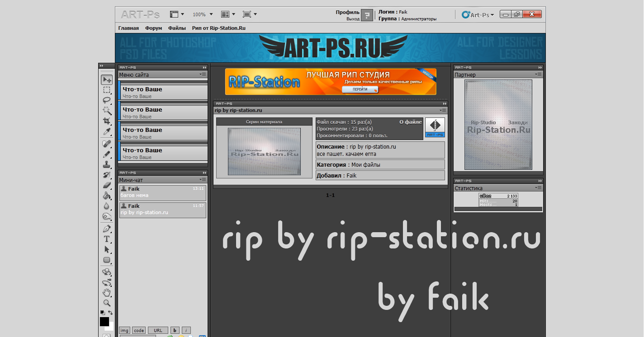644x337 pixels.
Task: Open the film-strip dropdown in top bar
Action: [x=177, y=14]
